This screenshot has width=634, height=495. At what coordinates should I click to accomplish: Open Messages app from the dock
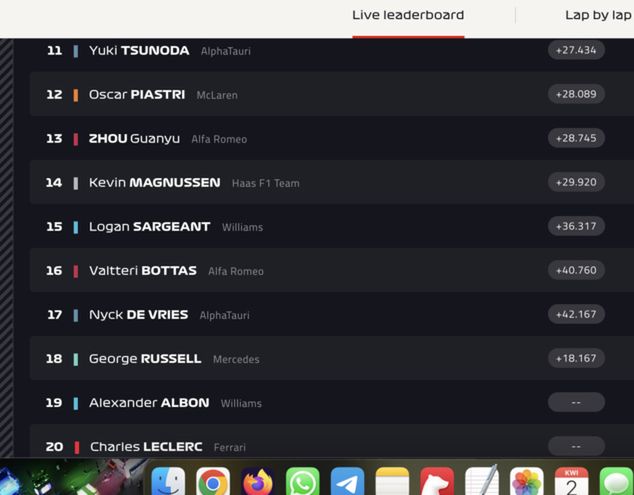(617, 482)
